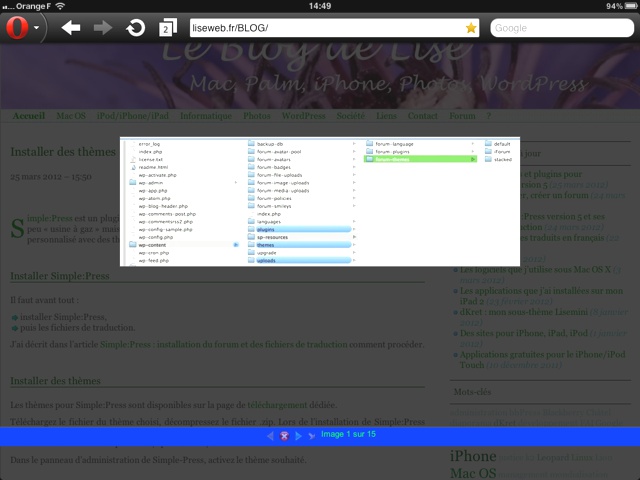Open the WordPress menu item
This screenshot has width=640, height=480.
point(303,116)
